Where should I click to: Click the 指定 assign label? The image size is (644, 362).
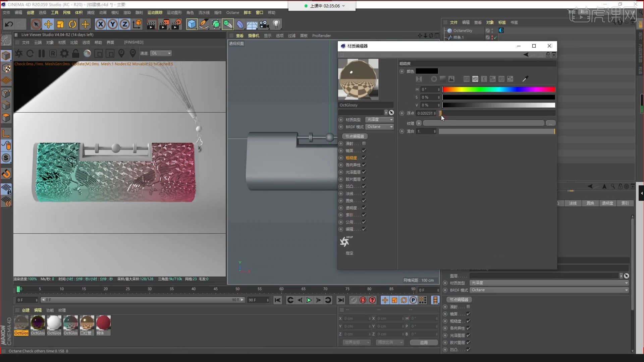(x=349, y=253)
